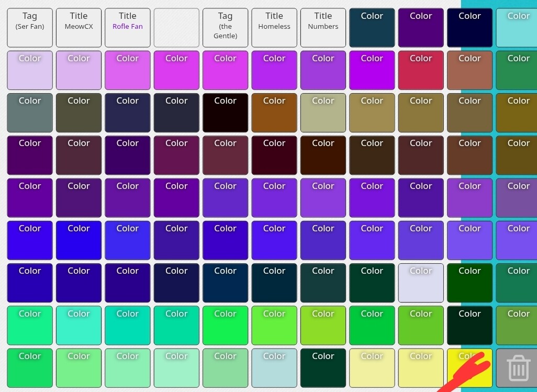Select the slate gray color swatch
The height and width of the screenshot is (392, 537).
tap(30, 113)
